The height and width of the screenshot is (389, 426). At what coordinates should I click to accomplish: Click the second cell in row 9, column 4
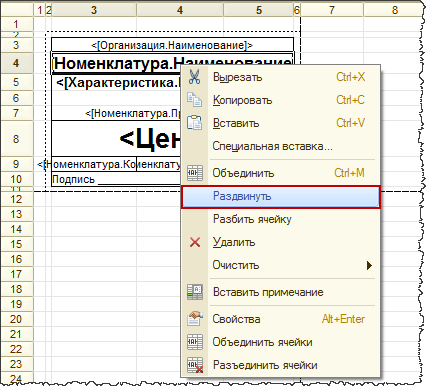point(159,164)
